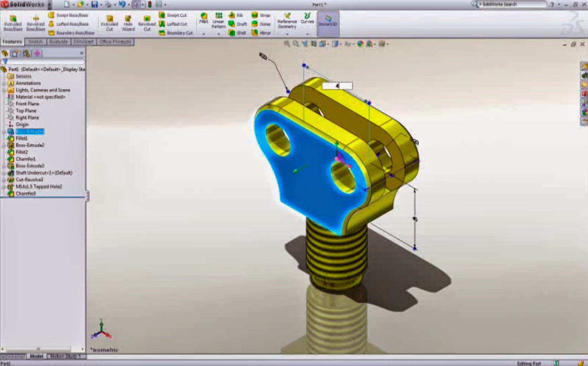Activate the Revolved Cut tool
588x366 pixels.
coord(147,23)
